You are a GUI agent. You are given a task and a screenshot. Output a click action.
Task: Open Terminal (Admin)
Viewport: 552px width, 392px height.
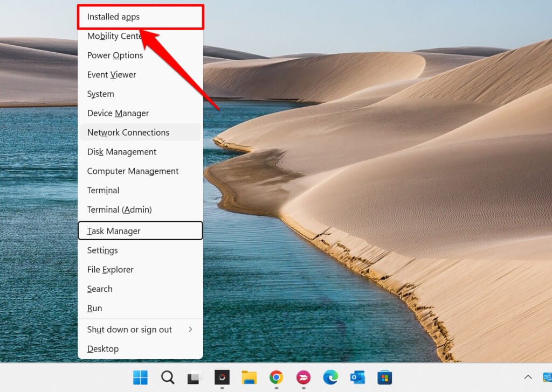[140, 210]
